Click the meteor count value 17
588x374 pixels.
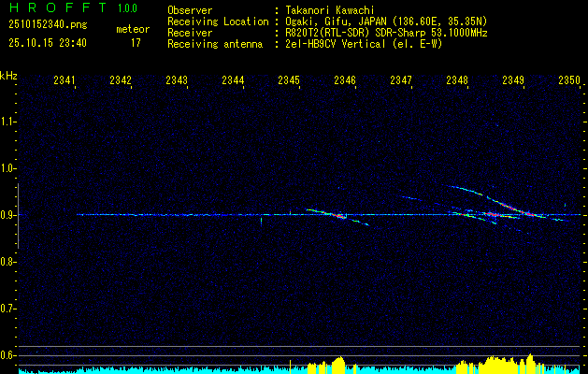click(136, 43)
